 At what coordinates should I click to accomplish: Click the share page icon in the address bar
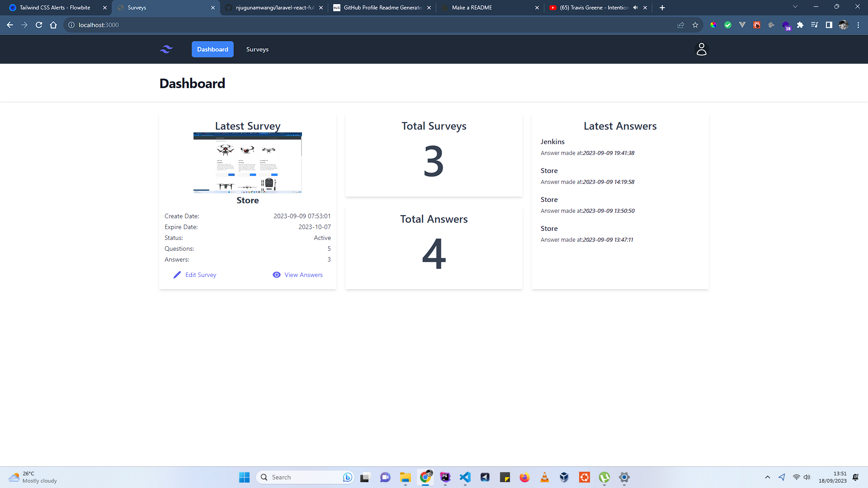coord(681,25)
